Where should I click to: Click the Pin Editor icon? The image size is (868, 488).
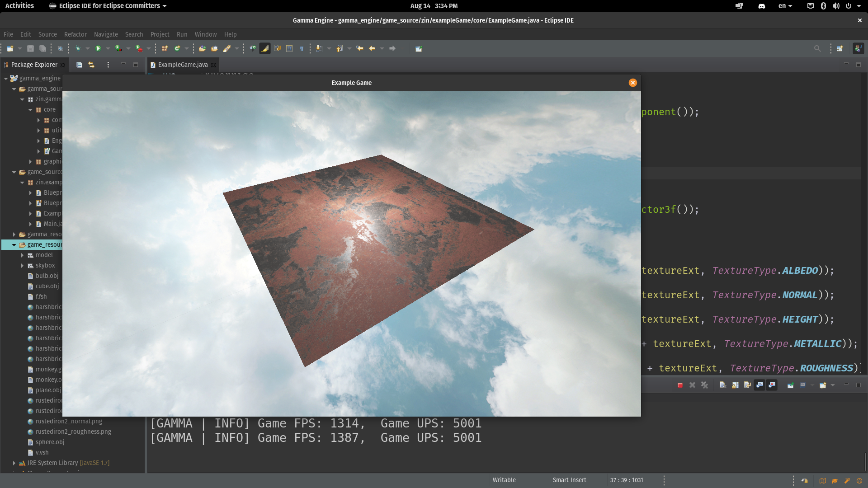tap(419, 49)
